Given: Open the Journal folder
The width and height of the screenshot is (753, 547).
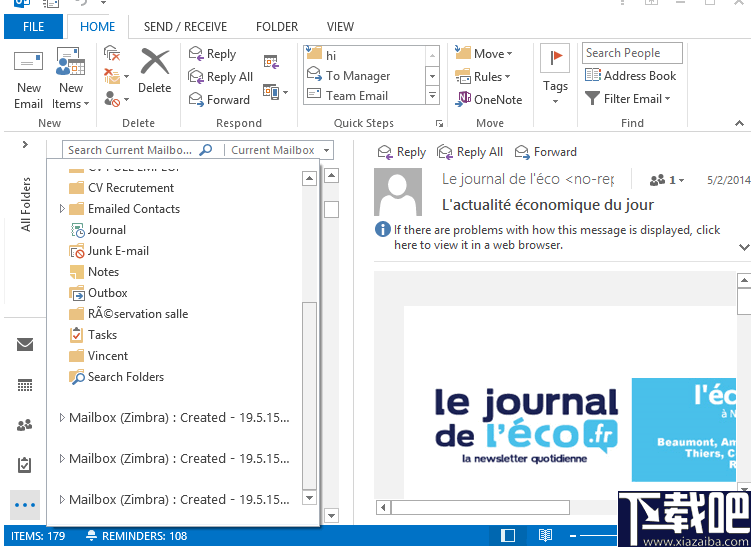Looking at the screenshot, I should point(98,230).
